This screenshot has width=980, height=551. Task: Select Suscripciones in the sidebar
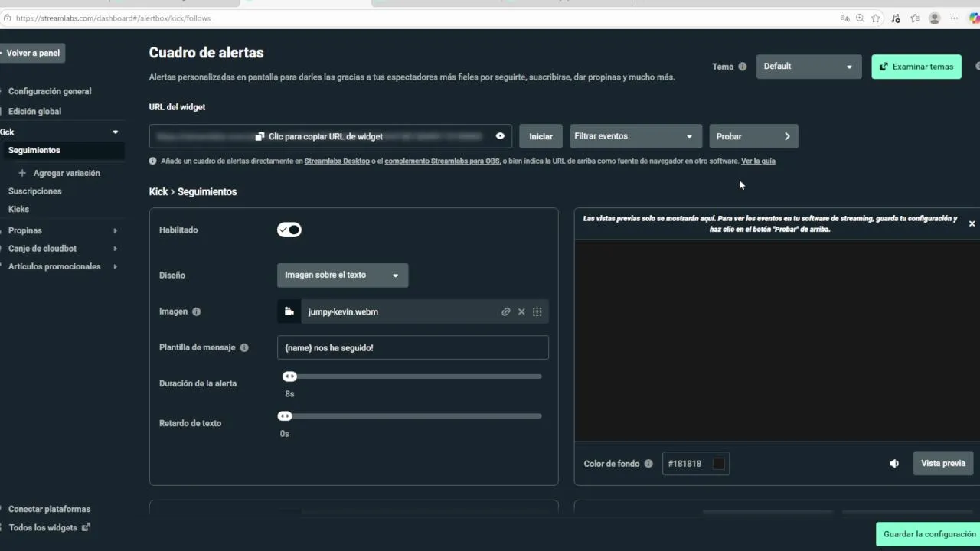coord(34,191)
